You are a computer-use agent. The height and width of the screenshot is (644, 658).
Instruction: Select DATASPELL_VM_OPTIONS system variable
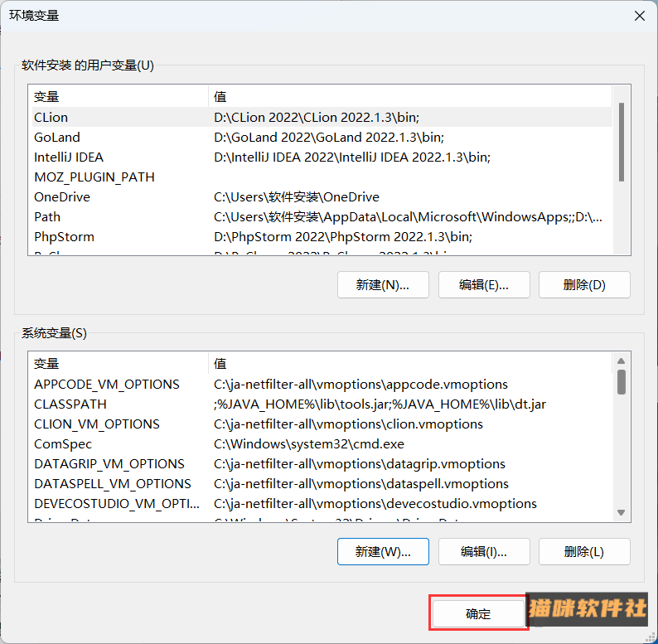(x=322, y=484)
